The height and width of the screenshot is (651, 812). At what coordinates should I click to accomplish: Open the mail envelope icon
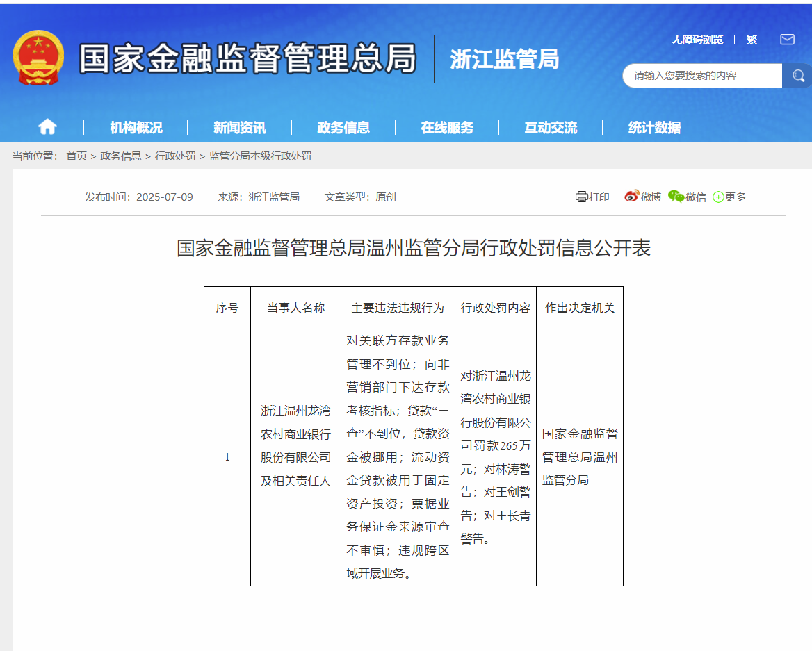[787, 40]
